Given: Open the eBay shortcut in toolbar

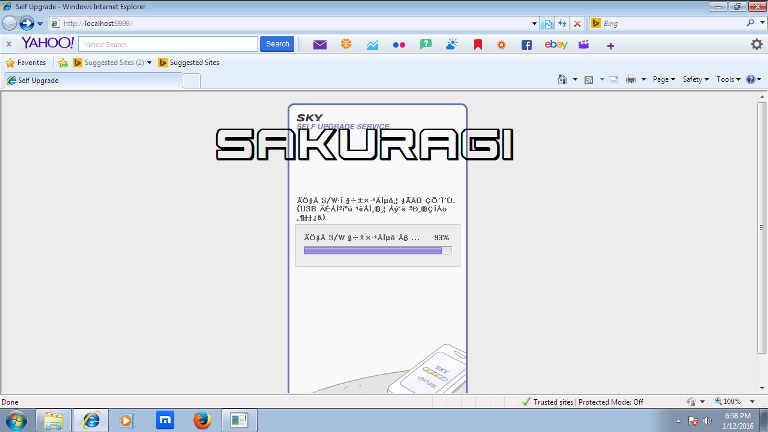Looking at the screenshot, I should [x=556, y=44].
